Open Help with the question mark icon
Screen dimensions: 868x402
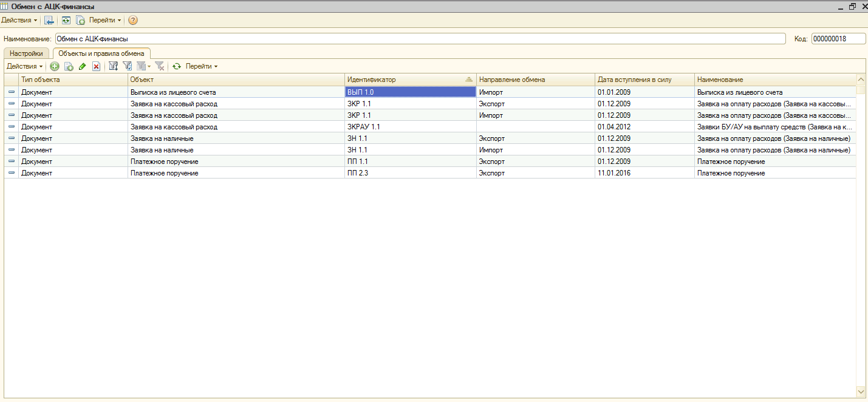click(133, 20)
